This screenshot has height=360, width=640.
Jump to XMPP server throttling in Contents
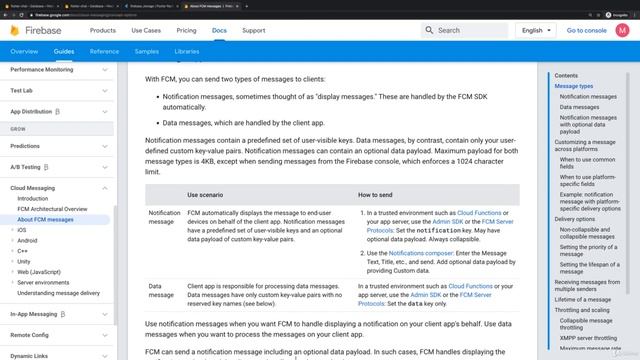point(588,338)
